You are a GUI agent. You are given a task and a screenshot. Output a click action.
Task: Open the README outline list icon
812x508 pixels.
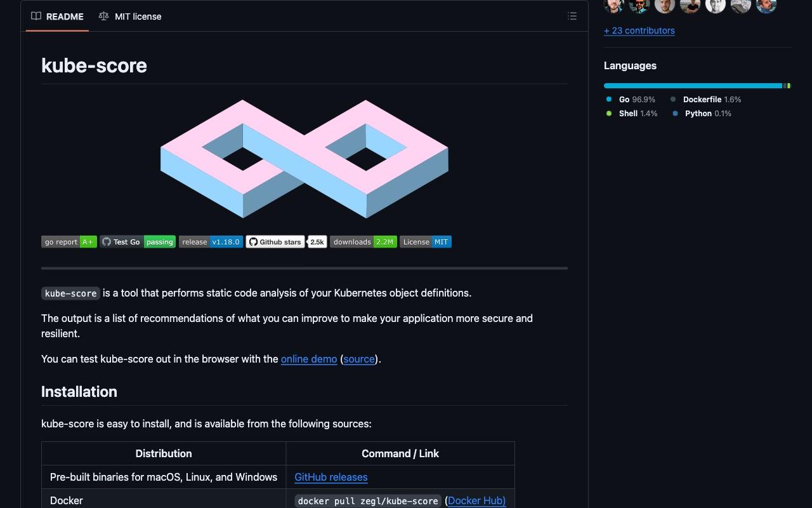[x=572, y=17]
